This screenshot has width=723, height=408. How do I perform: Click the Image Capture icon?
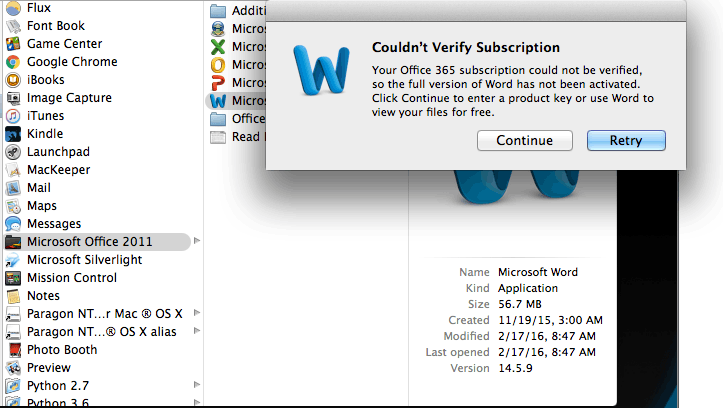[13, 98]
